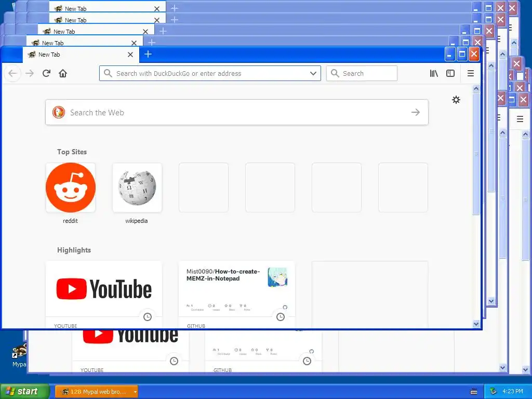Open the wikipedia top site tile
This screenshot has height=399, width=532.
click(137, 188)
